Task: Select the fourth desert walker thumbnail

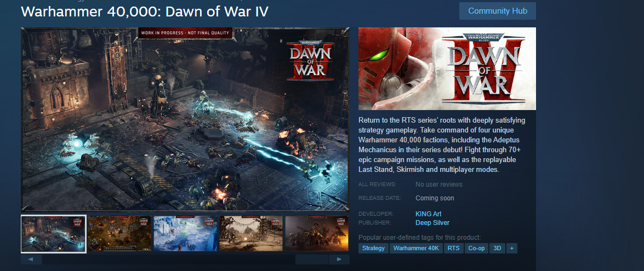Action: click(x=252, y=233)
